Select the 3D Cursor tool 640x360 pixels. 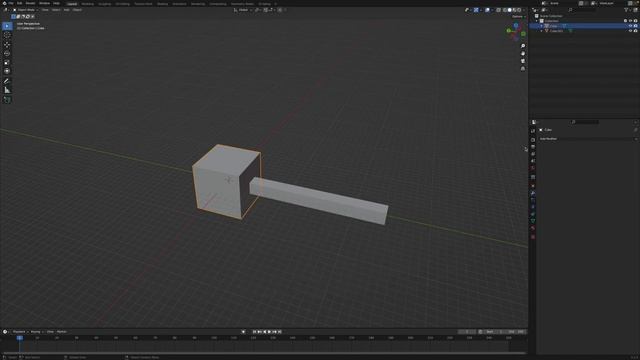pyautogui.click(x=7, y=36)
